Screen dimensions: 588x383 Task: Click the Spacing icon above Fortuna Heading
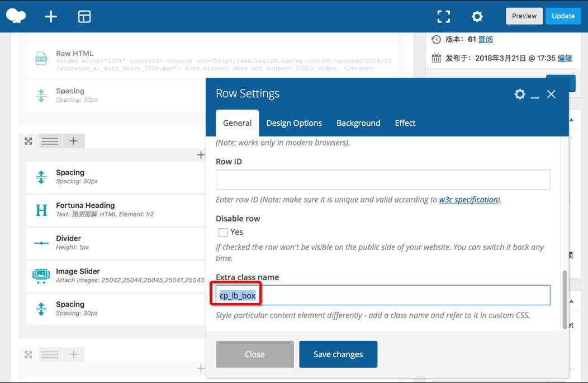click(41, 177)
